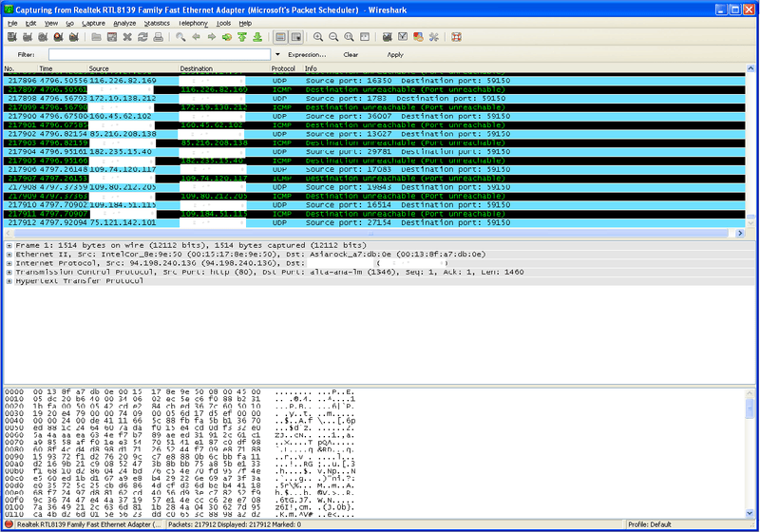Zoom in on packet text
This screenshot has width=760, height=532.
point(318,37)
